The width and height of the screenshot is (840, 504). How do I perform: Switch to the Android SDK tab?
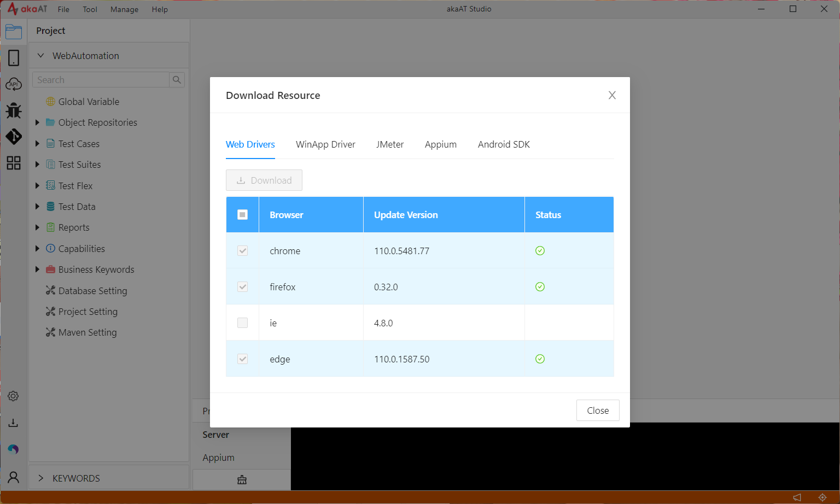(504, 144)
